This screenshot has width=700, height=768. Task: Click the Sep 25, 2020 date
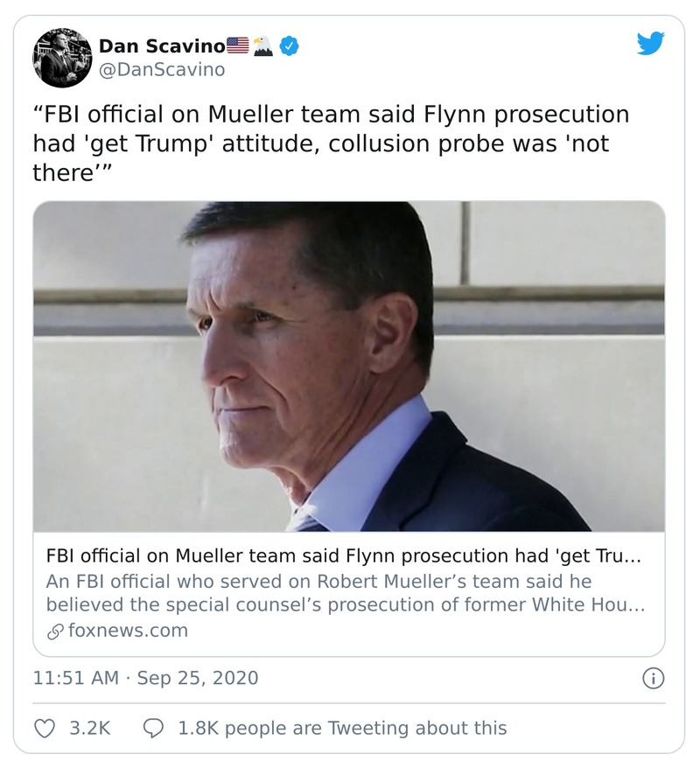coord(197,678)
